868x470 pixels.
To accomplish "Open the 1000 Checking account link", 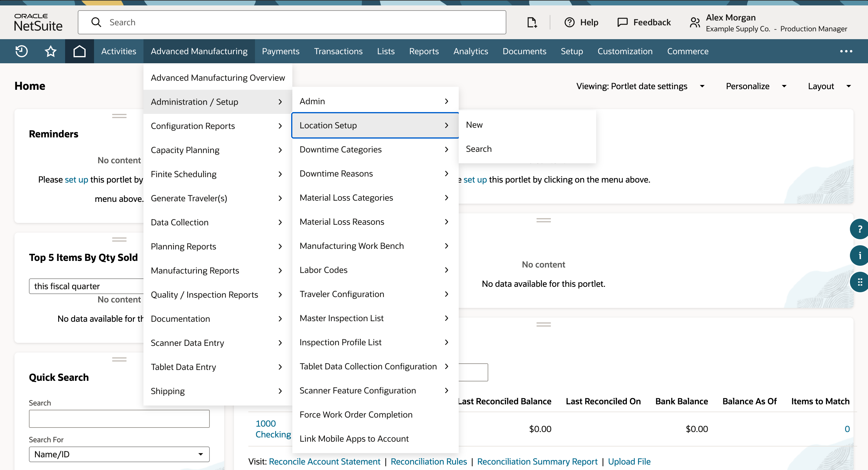I will [273, 429].
